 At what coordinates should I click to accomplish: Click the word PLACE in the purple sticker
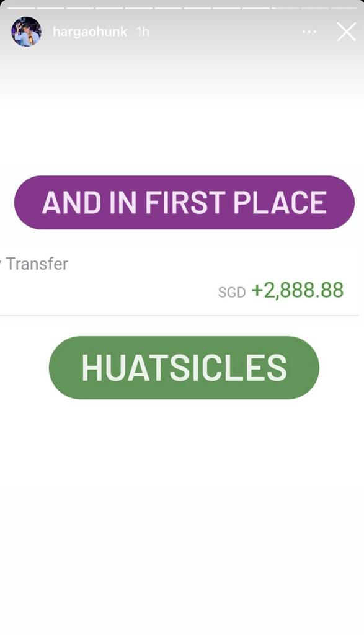pyautogui.click(x=280, y=203)
